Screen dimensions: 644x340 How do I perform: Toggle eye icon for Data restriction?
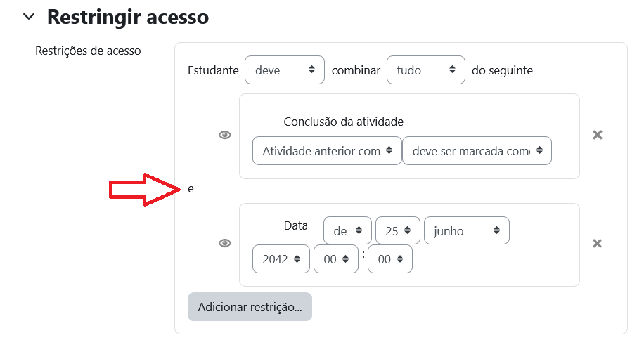click(x=225, y=244)
